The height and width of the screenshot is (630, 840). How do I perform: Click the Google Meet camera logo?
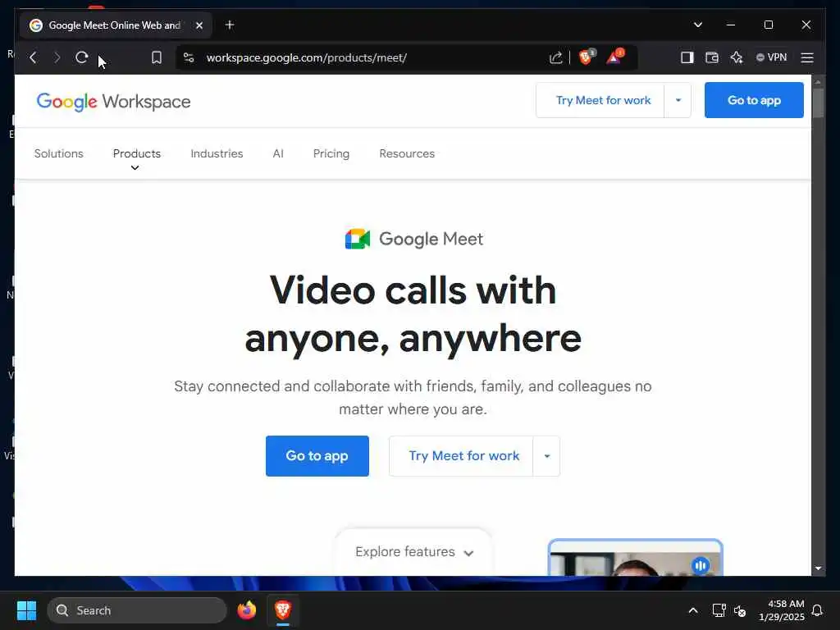point(358,239)
